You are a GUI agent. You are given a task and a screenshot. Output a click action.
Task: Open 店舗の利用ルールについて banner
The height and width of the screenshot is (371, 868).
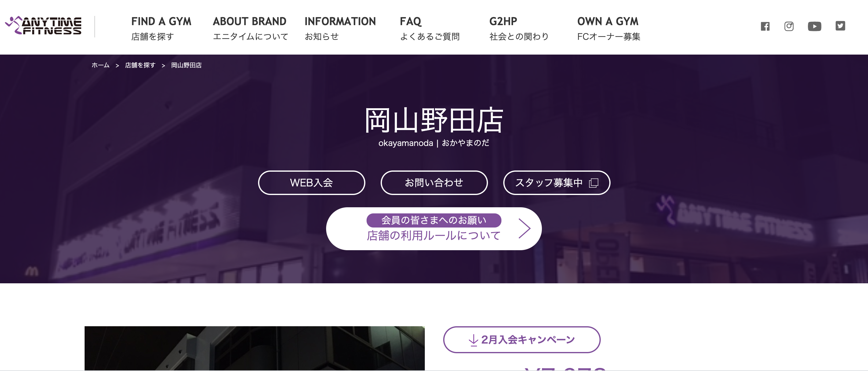(434, 229)
